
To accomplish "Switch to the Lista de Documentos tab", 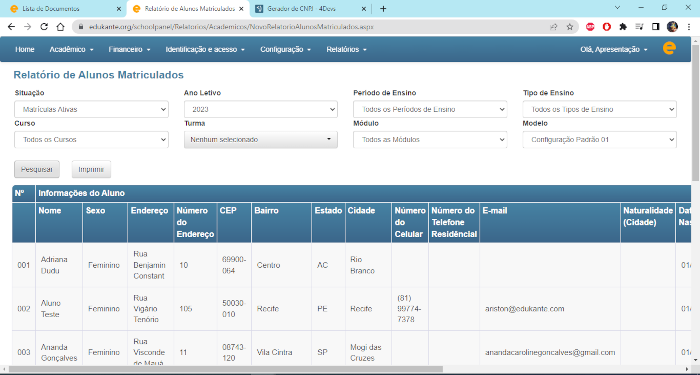I will [64, 9].
